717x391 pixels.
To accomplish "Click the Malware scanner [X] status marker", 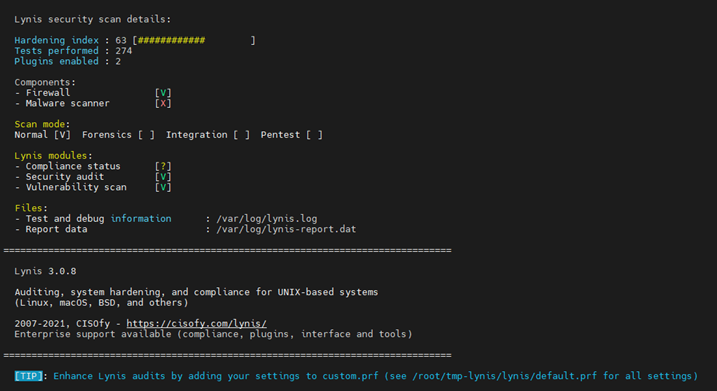I will point(163,103).
